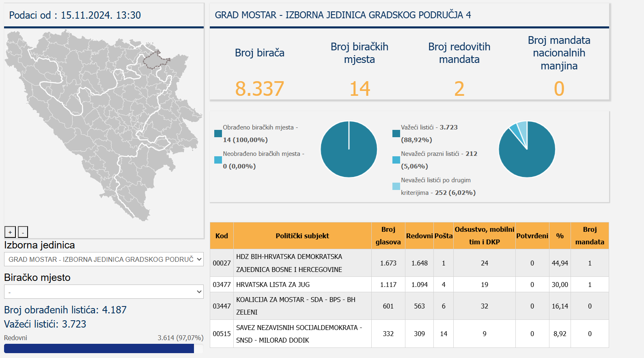The image size is (644, 358).
Task: Click the Neobrađeno biračkih mjesta legend swatch
Action: point(218,160)
